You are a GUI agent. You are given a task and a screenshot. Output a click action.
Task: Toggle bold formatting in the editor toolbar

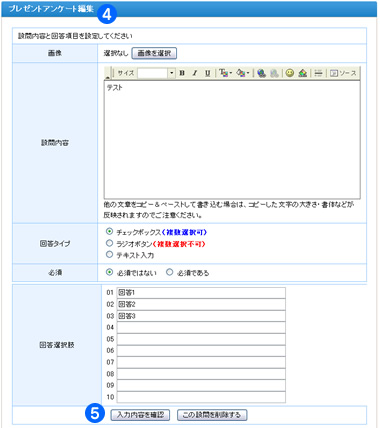tap(182, 73)
